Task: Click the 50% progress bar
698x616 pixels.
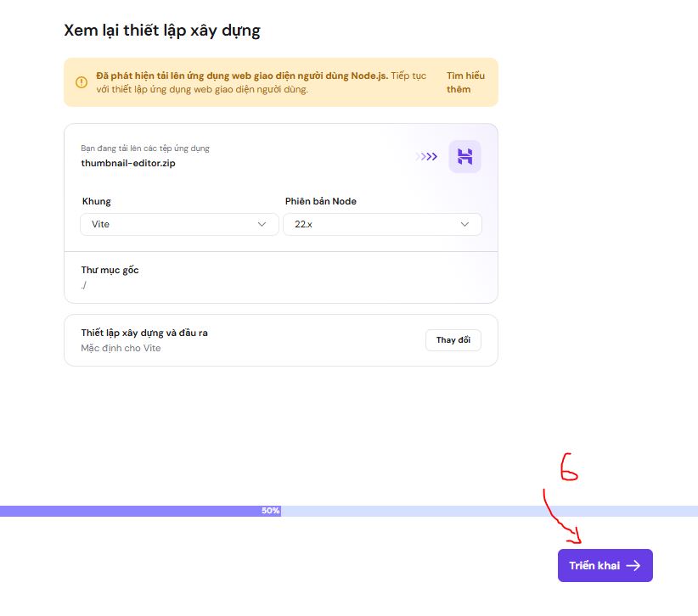Action: coord(269,511)
